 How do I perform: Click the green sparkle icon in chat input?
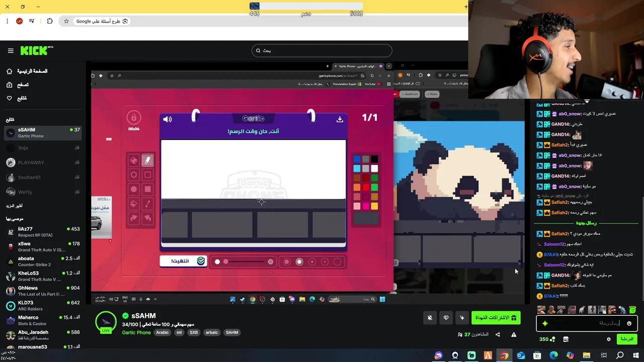click(x=545, y=323)
